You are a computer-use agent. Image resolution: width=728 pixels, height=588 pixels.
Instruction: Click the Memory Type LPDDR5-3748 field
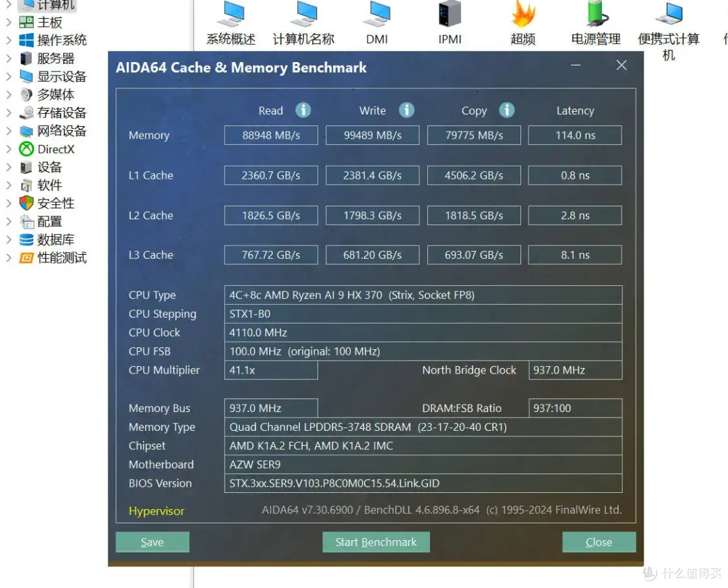(423, 427)
